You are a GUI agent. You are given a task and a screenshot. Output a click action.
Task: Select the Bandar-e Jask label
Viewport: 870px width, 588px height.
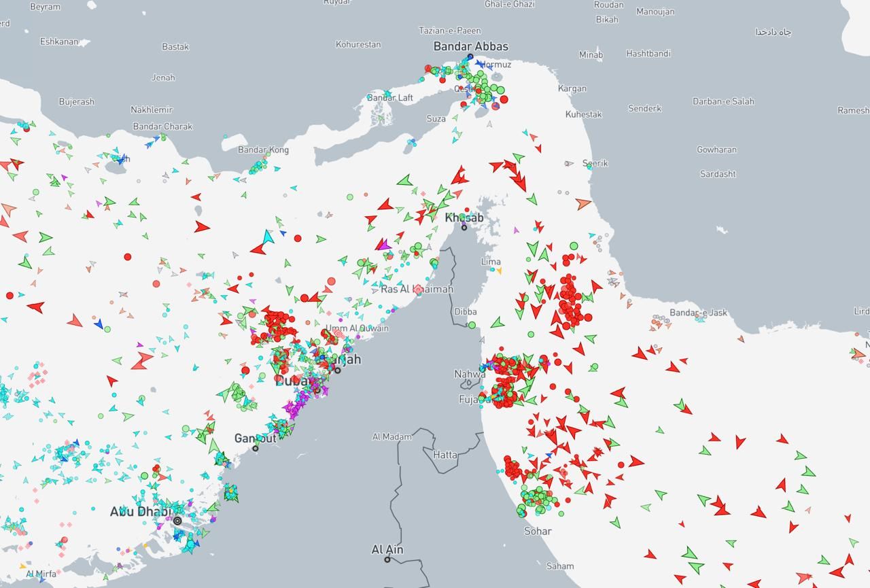[x=698, y=313]
